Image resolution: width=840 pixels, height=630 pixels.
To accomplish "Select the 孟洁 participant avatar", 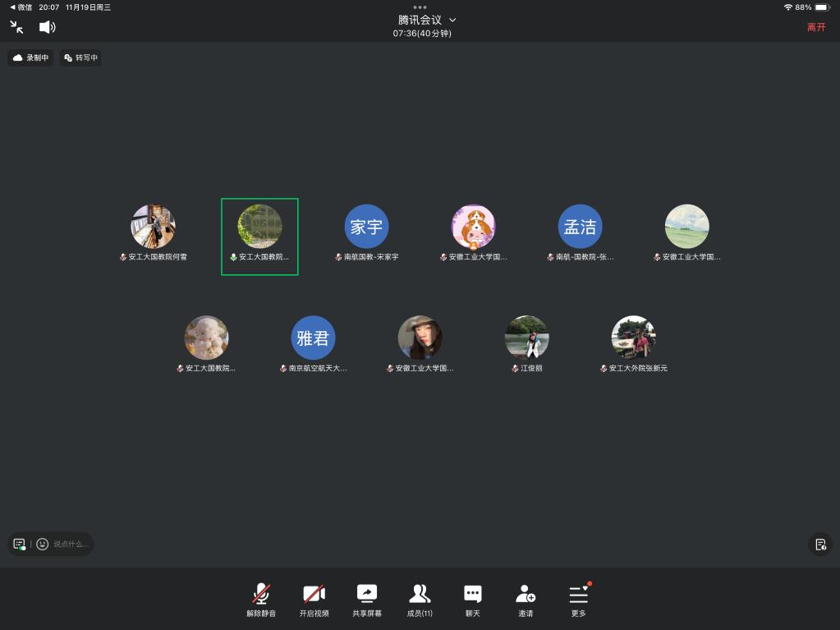I will (x=580, y=227).
